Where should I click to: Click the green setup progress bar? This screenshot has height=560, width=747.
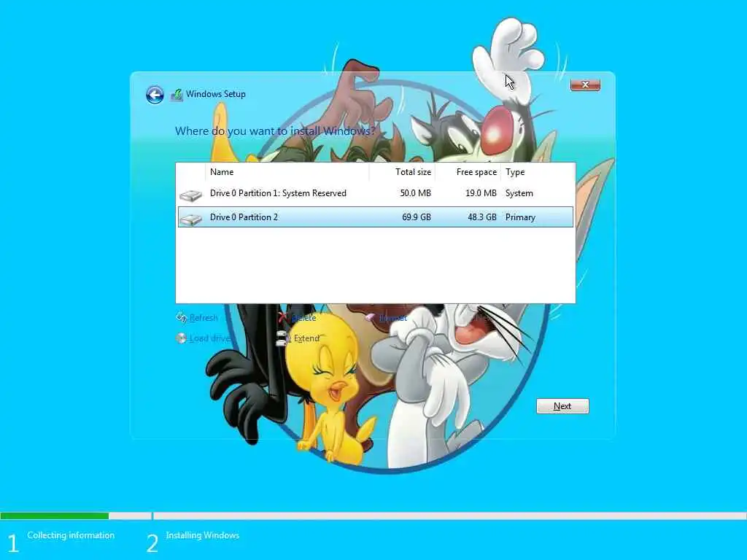[54, 516]
